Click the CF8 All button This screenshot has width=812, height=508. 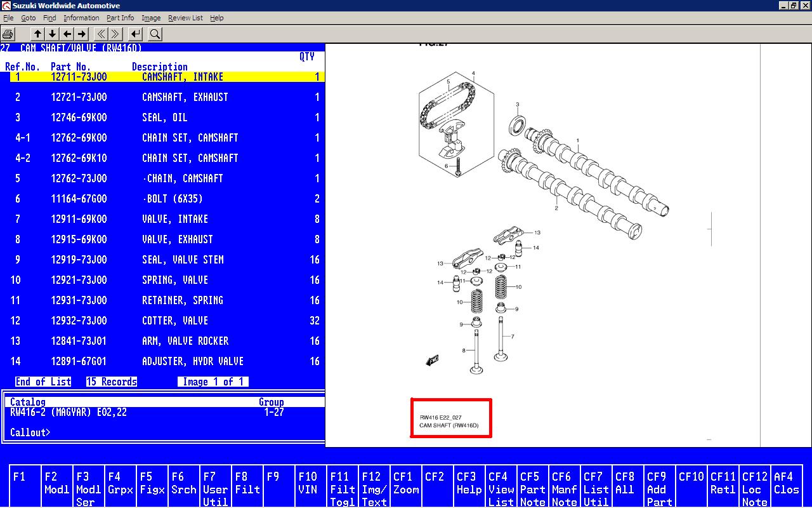click(629, 486)
